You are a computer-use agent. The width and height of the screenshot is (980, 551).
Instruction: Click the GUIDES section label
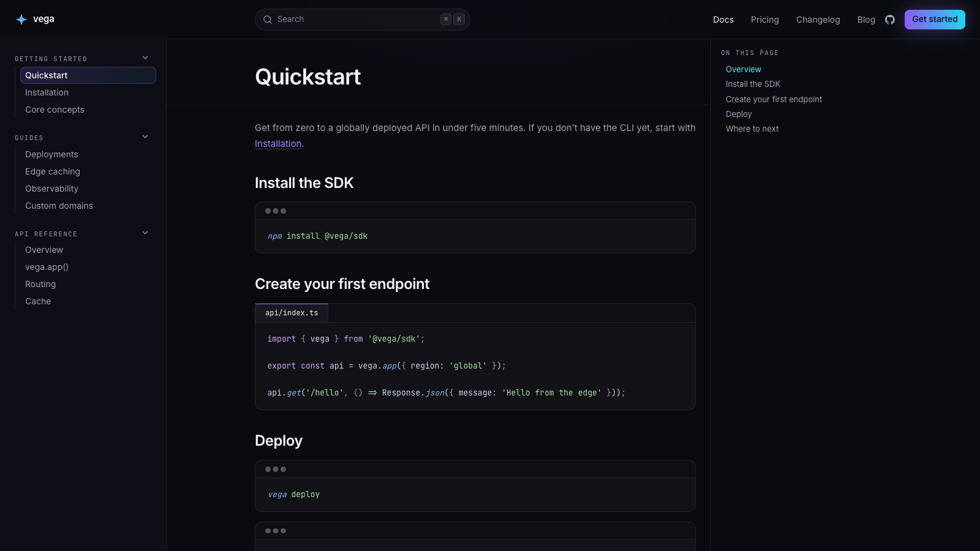(x=29, y=138)
